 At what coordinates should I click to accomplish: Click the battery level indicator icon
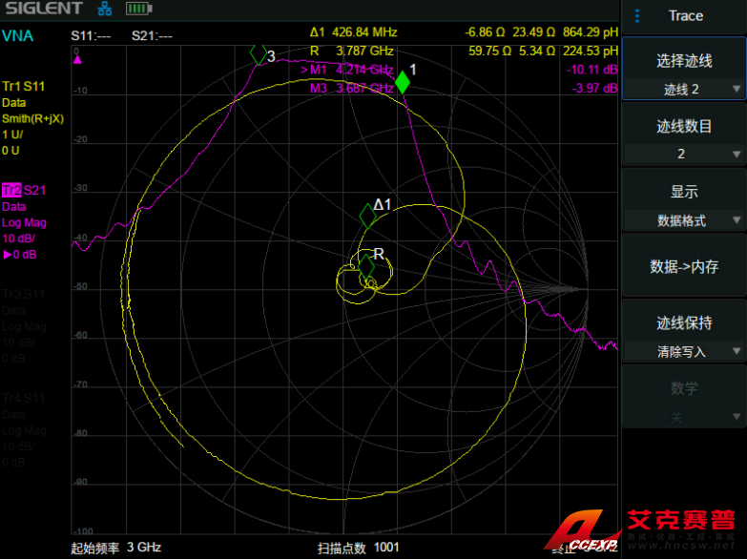point(138,10)
